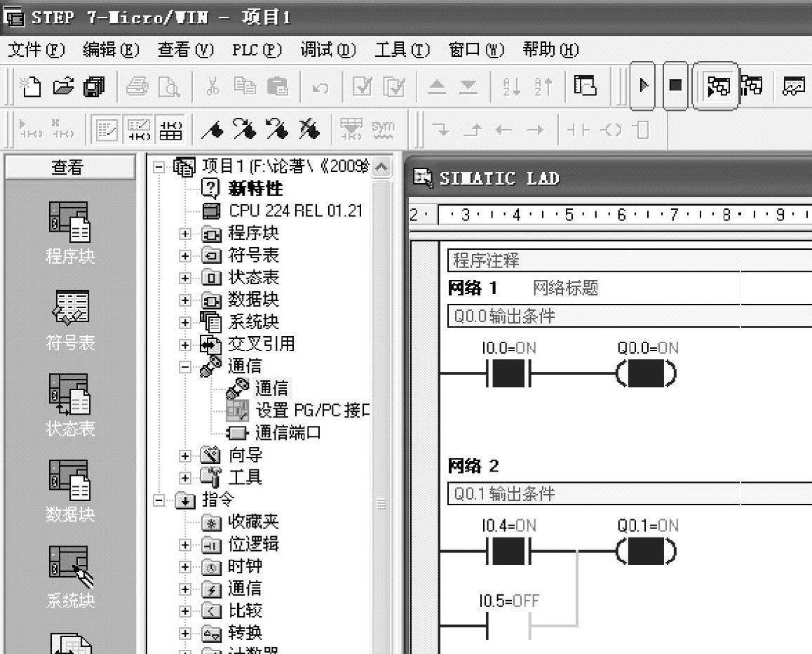This screenshot has height=654, width=812.
Task: Toggle POU comments view icon
Action: coord(106,130)
